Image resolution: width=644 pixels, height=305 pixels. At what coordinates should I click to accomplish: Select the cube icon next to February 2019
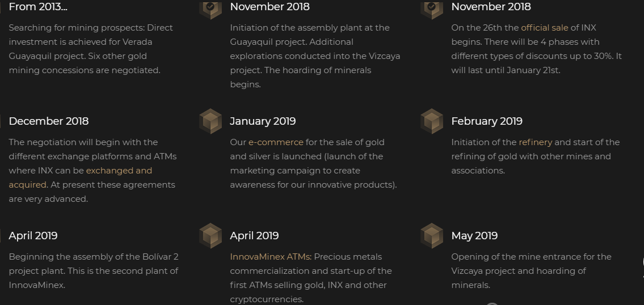(432, 121)
